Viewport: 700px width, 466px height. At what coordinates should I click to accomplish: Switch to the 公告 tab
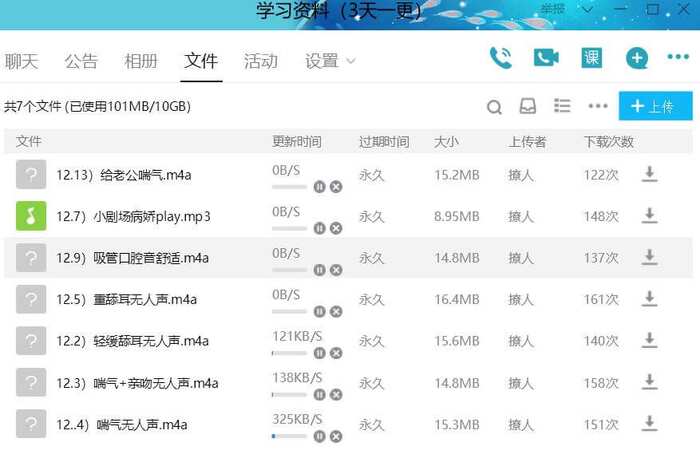[x=81, y=61]
